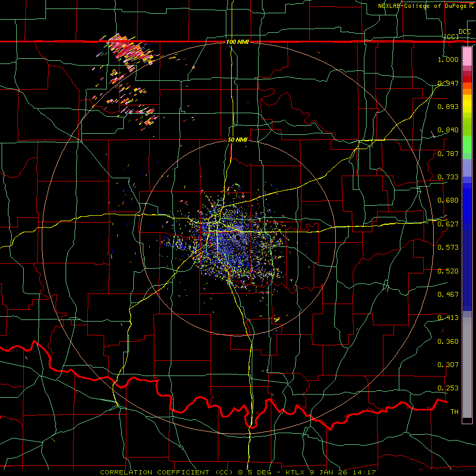
Task: Click the gray segment of the color bar
Action: coord(467,368)
